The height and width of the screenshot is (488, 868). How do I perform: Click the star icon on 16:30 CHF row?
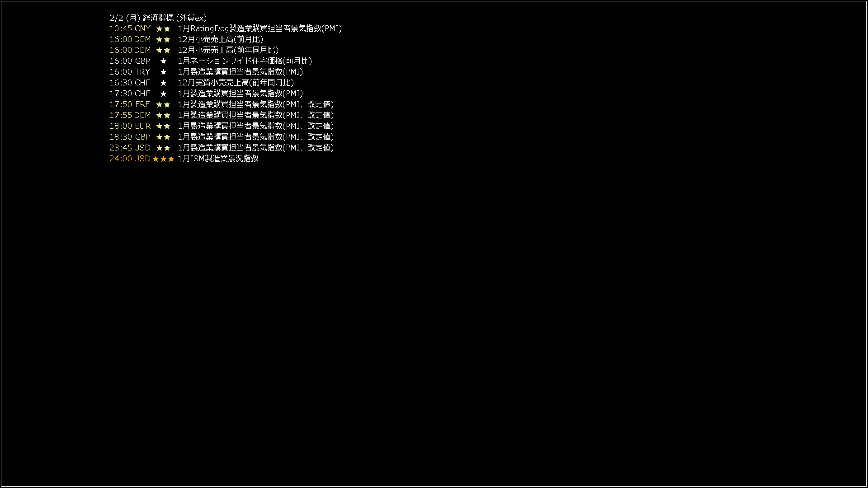(x=164, y=83)
